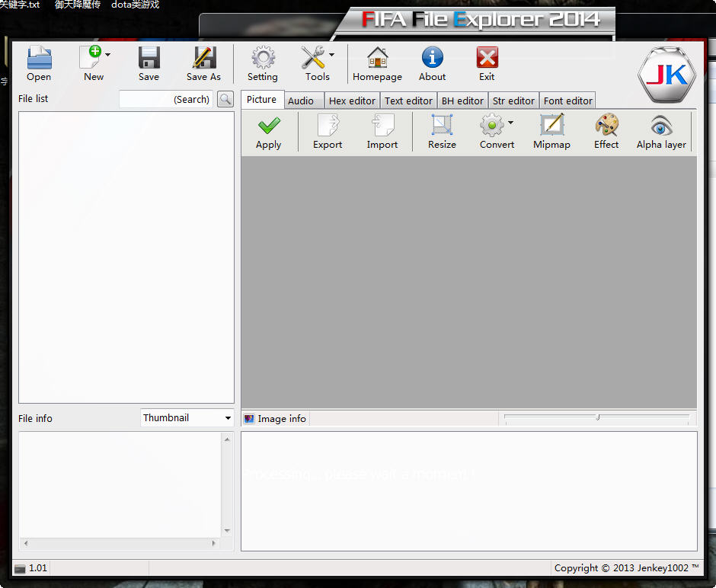This screenshot has width=716, height=588.
Task: Click the empty File list panel
Action: point(126,257)
